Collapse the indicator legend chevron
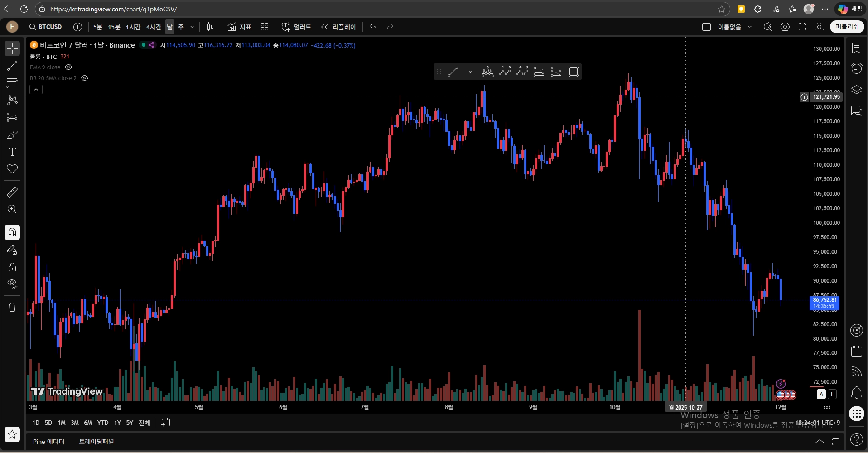The width and height of the screenshot is (868, 453). (36, 90)
